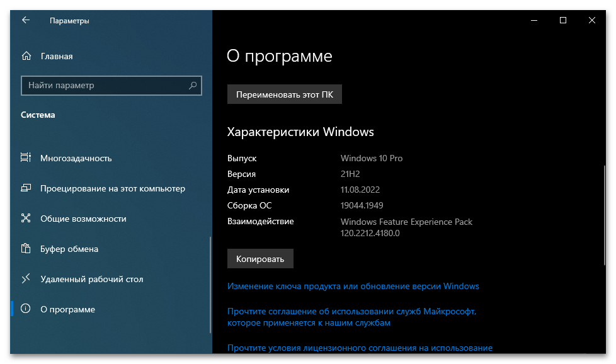Click the sidebar vertical scrollbar
The image size is (616, 364).
point(210,285)
